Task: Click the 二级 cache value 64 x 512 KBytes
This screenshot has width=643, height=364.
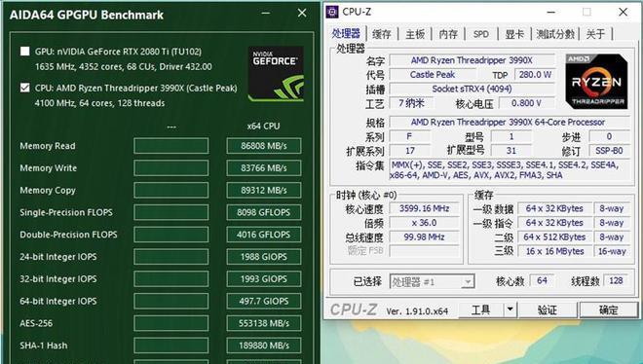Action: point(555,237)
